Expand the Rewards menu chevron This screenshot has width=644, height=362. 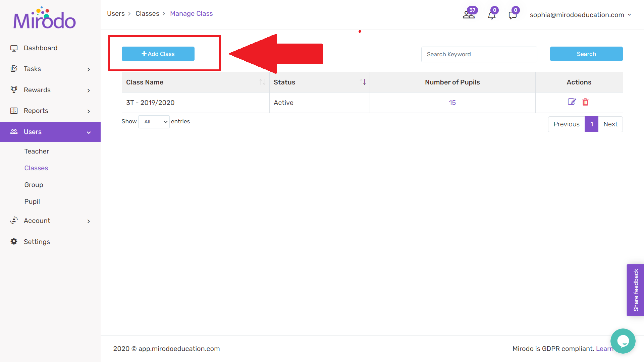tap(89, 90)
